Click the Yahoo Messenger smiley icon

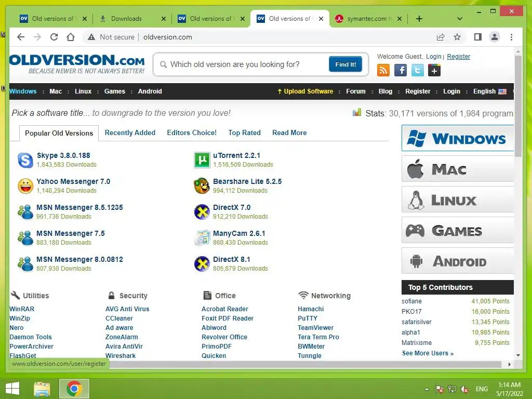coord(25,186)
